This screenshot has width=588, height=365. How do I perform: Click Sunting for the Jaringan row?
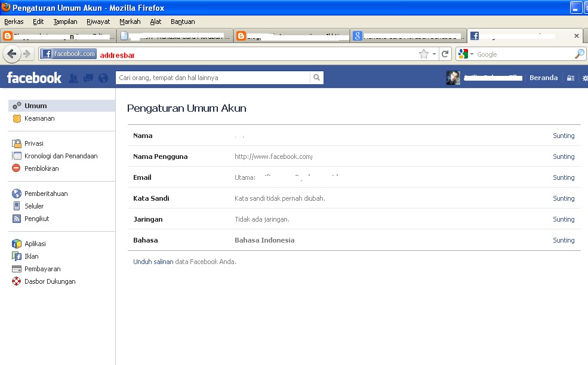[x=564, y=219]
